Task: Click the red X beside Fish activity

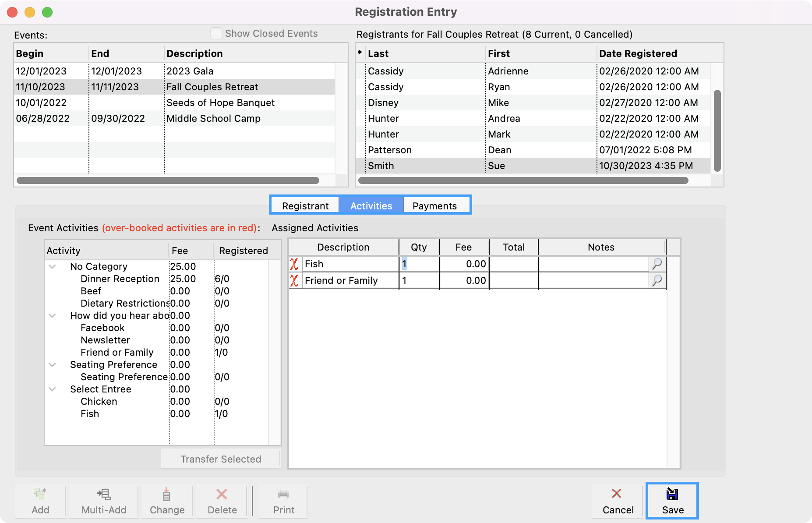Action: click(294, 264)
